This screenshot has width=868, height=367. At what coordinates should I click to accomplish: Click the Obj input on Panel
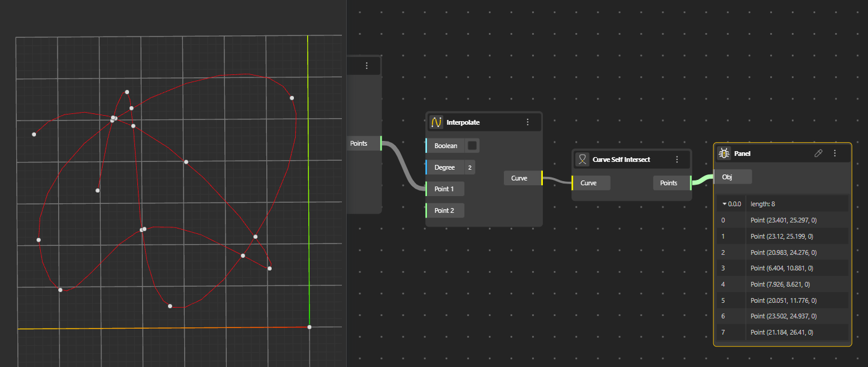pos(727,177)
